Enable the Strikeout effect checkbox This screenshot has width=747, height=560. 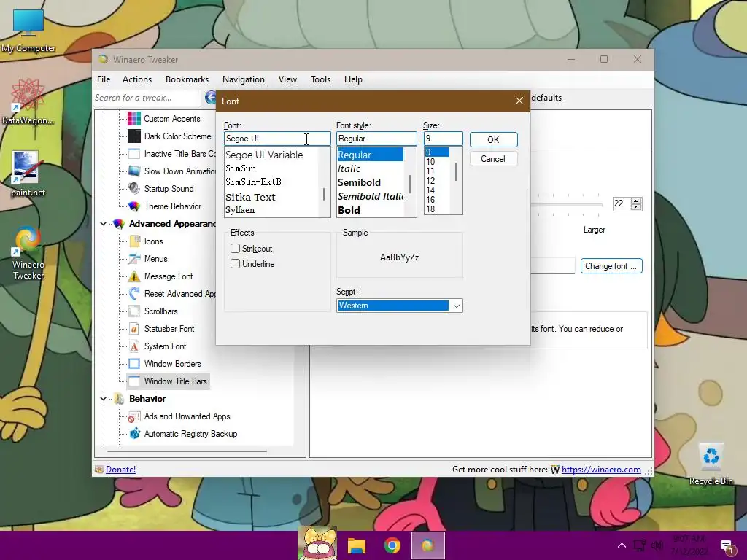(235, 248)
